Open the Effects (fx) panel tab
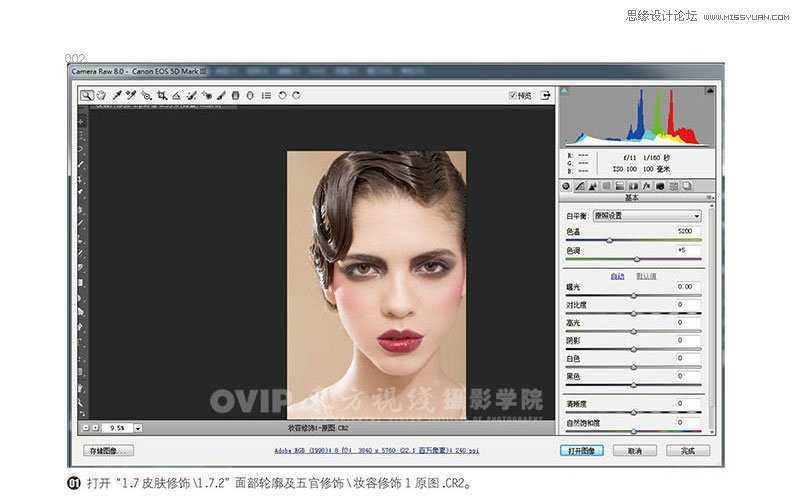The width and height of the screenshot is (800, 504). (646, 186)
